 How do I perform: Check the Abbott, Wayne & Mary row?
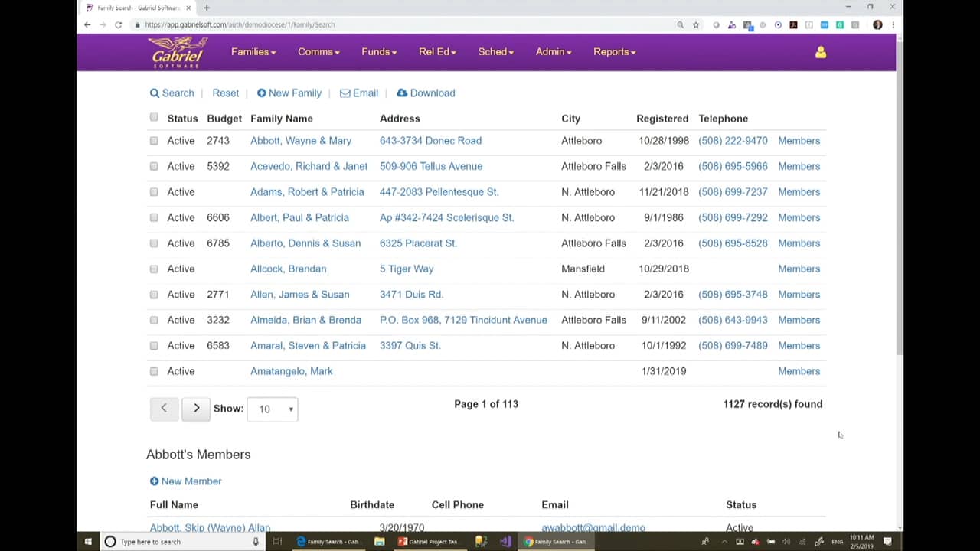pos(154,141)
